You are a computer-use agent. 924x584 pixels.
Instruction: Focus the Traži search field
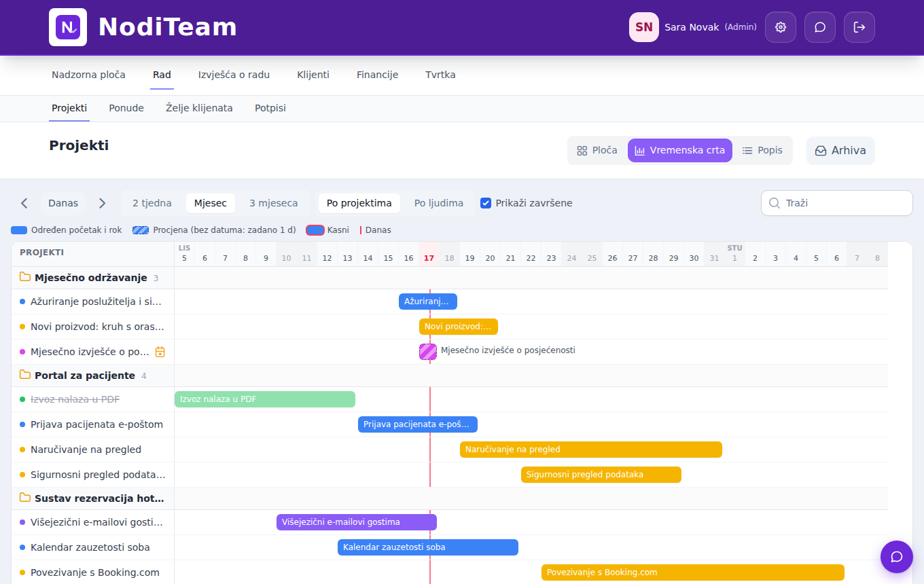click(x=837, y=203)
